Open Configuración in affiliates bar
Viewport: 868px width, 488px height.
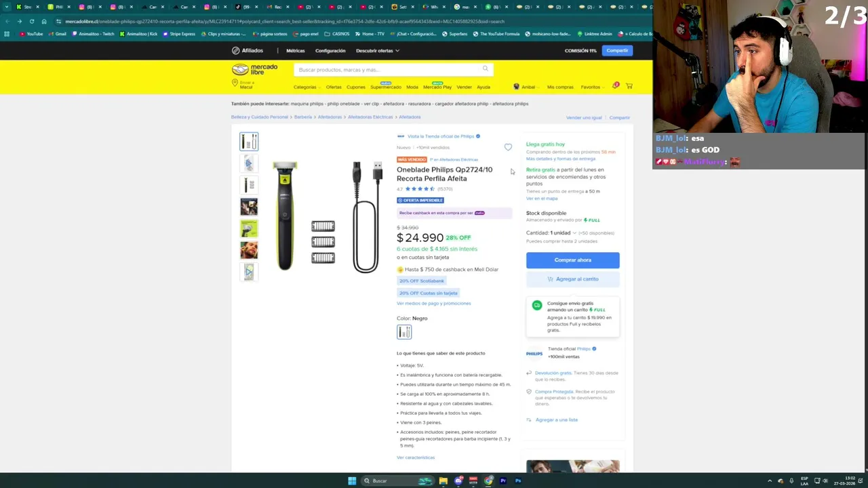[x=330, y=50]
